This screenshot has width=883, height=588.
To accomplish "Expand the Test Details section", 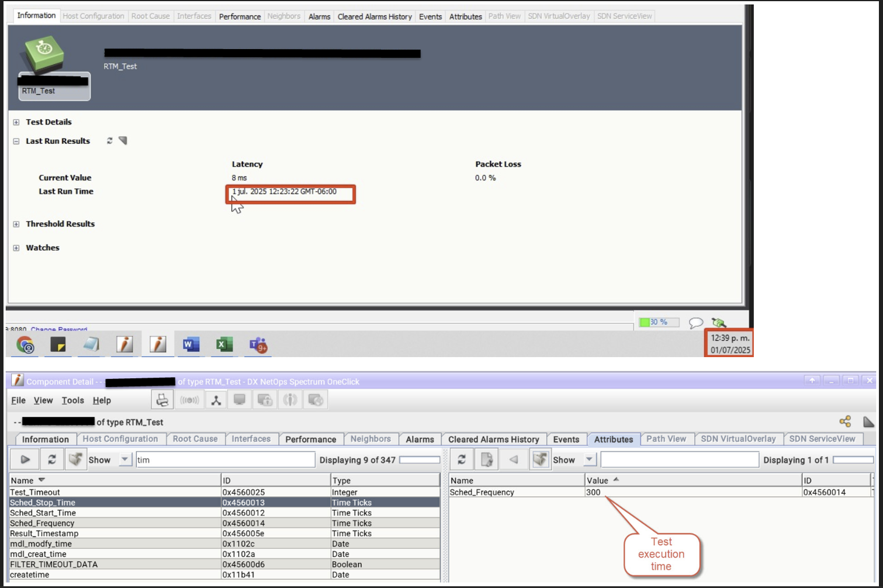I will [x=16, y=122].
